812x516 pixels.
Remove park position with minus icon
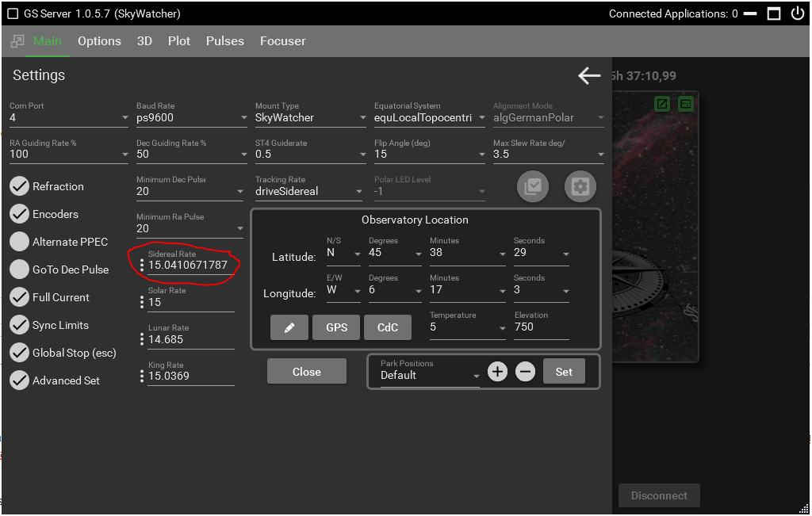click(525, 372)
